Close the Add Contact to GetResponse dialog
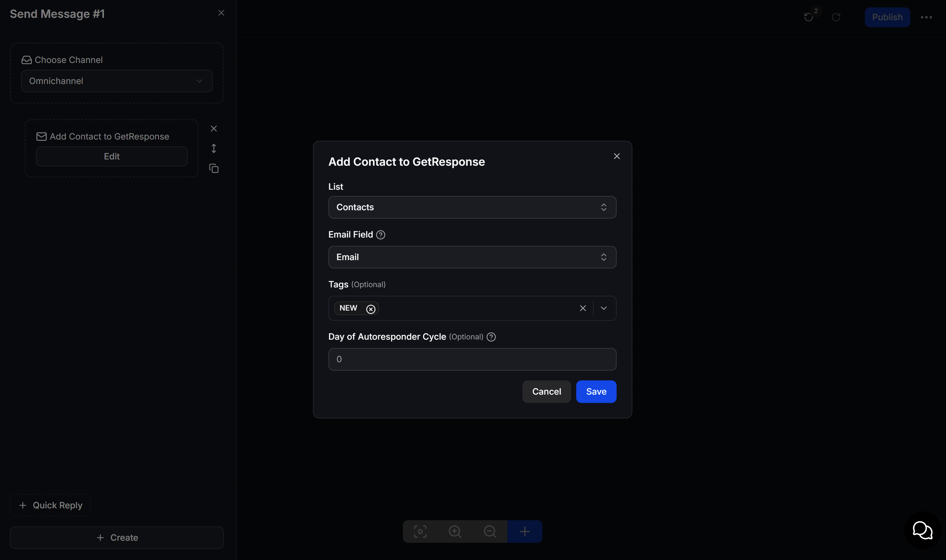Screen dimensions: 946x560 617,156
